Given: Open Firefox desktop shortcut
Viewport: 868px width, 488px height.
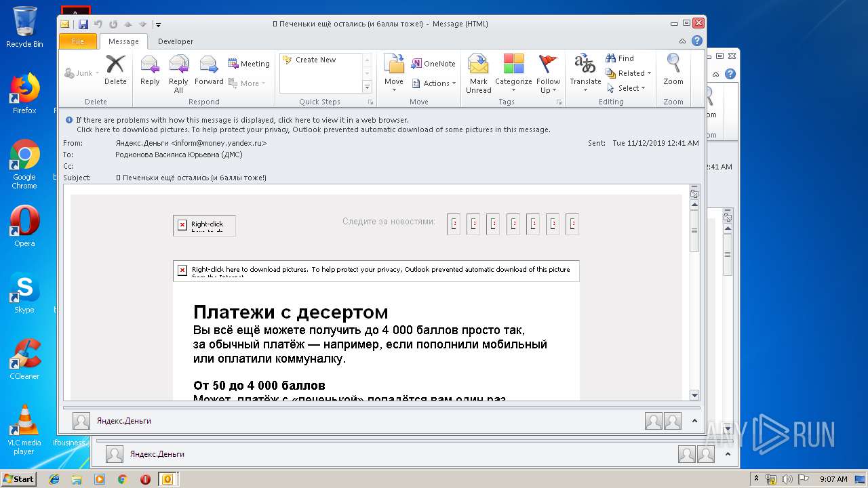Looking at the screenshot, I should click(x=24, y=94).
